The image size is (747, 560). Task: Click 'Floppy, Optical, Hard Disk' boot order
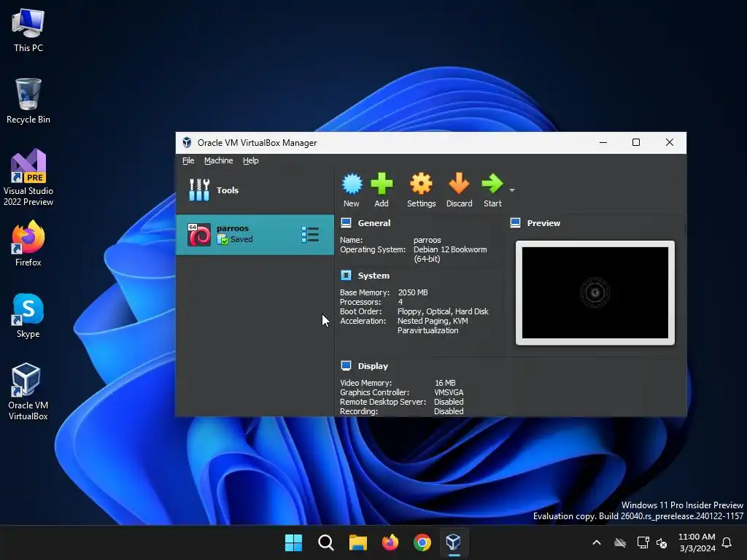coord(443,311)
